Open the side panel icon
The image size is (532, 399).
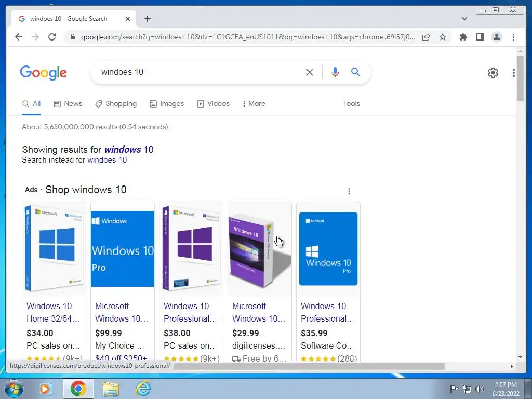(480, 37)
